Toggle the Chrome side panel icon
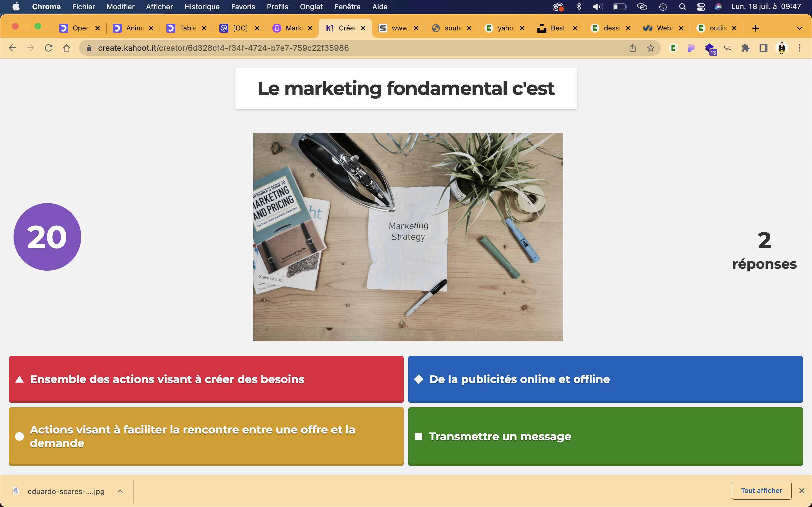812x507 pixels. point(763,48)
